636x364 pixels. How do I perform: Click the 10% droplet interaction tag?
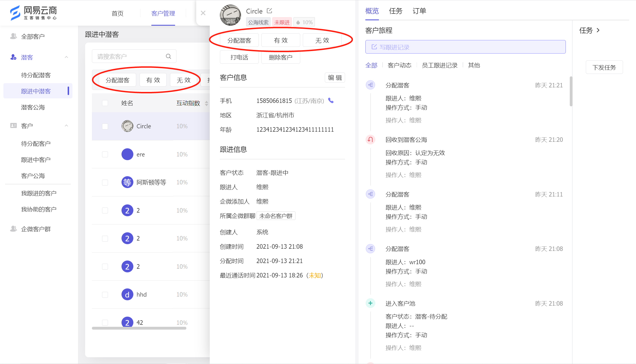(304, 22)
